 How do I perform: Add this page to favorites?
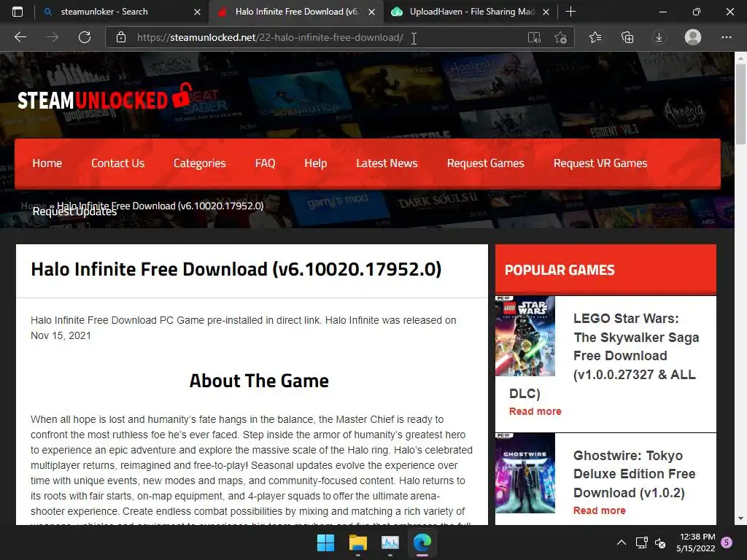(561, 37)
